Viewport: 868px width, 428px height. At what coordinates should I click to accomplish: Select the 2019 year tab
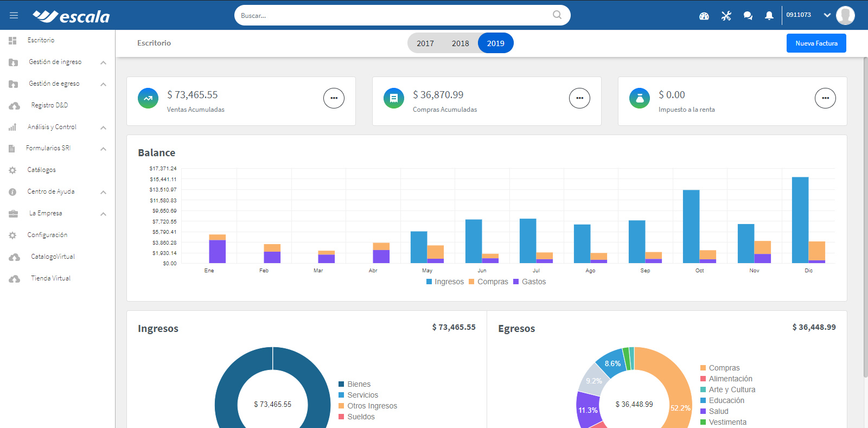(496, 43)
